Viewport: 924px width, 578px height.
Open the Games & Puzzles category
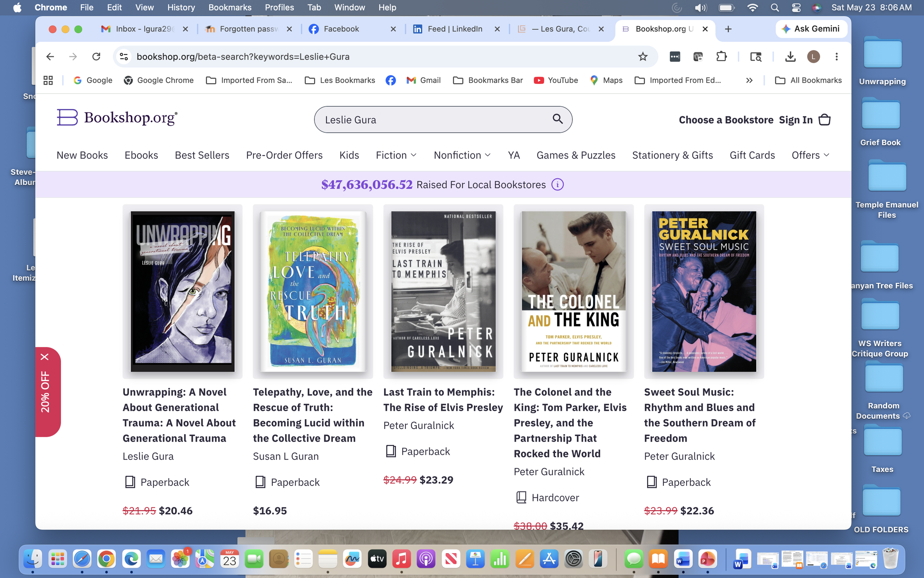pos(575,155)
